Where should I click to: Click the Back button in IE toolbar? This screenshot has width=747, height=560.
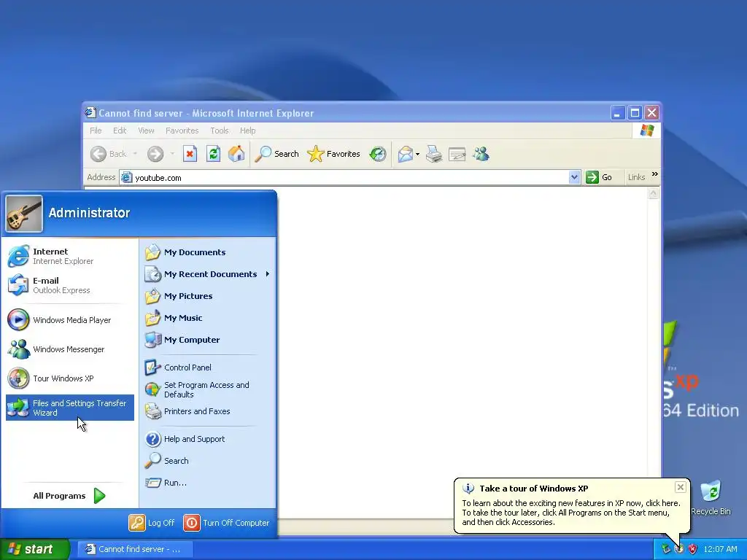click(109, 154)
